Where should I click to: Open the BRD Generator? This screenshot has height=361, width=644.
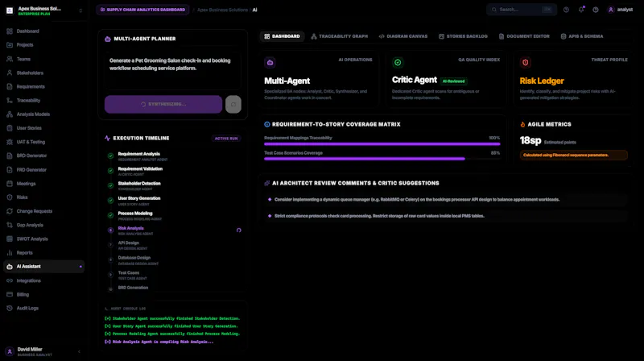pos(43,156)
